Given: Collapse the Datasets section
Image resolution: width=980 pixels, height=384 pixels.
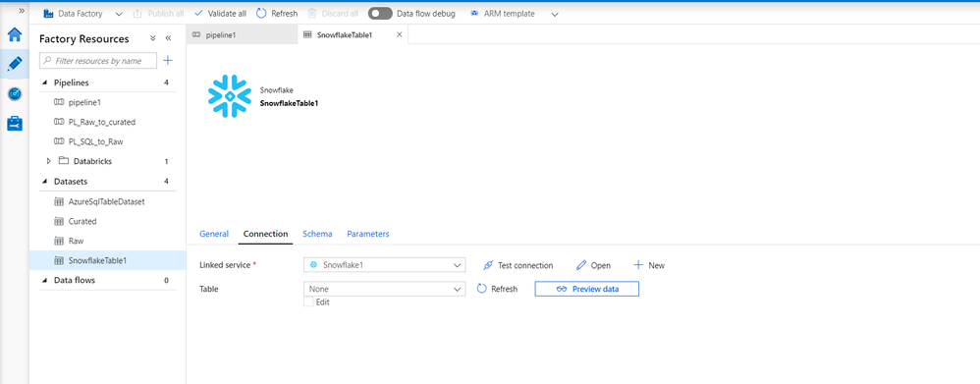Looking at the screenshot, I should (x=45, y=182).
